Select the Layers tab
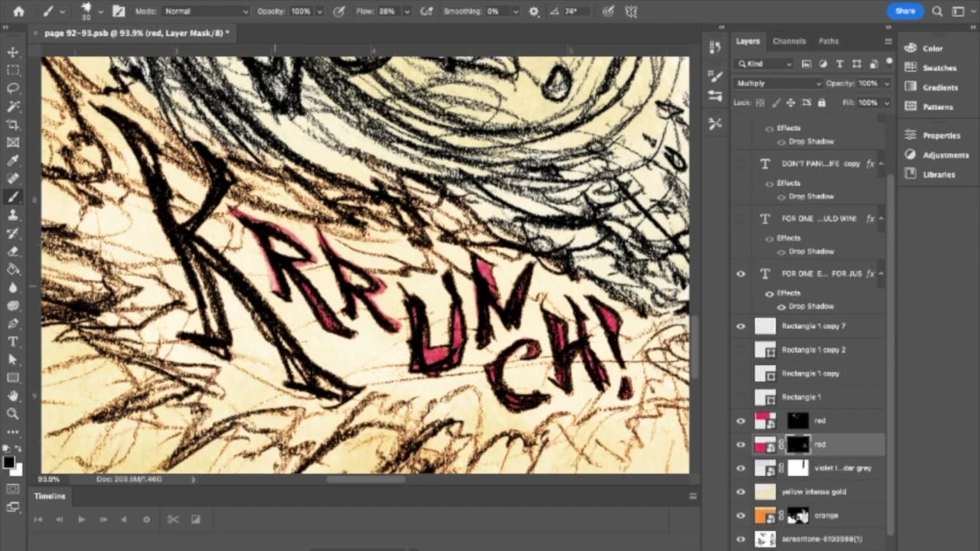980x551 pixels. tap(747, 41)
